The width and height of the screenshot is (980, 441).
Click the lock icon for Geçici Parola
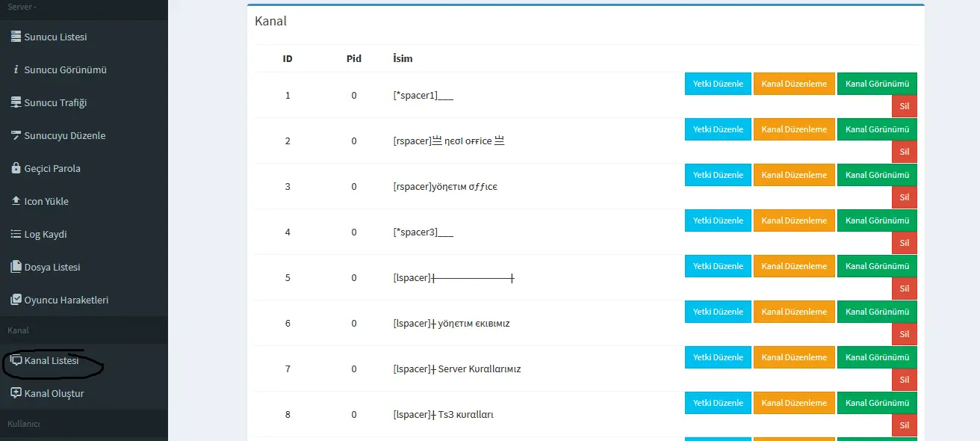[16, 168]
